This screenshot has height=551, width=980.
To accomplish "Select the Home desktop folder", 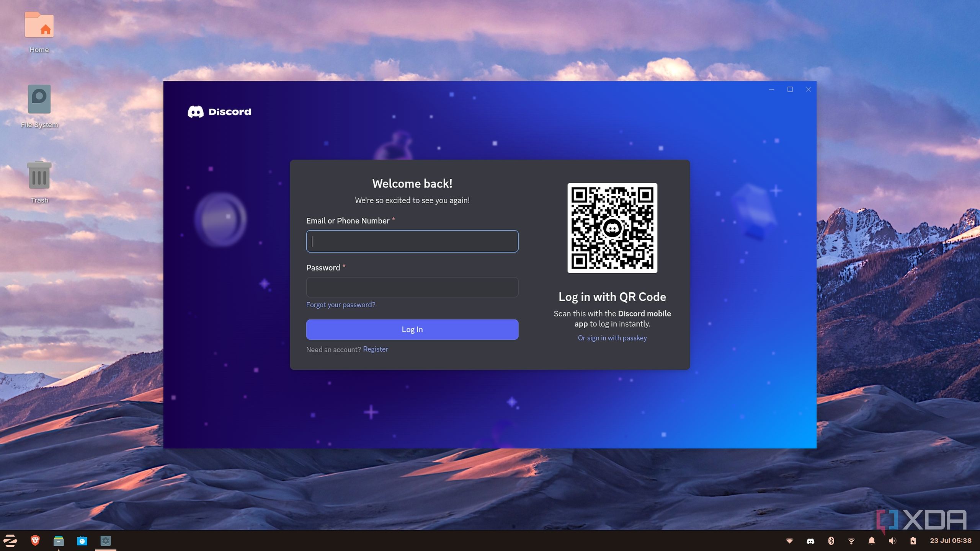I will (39, 32).
